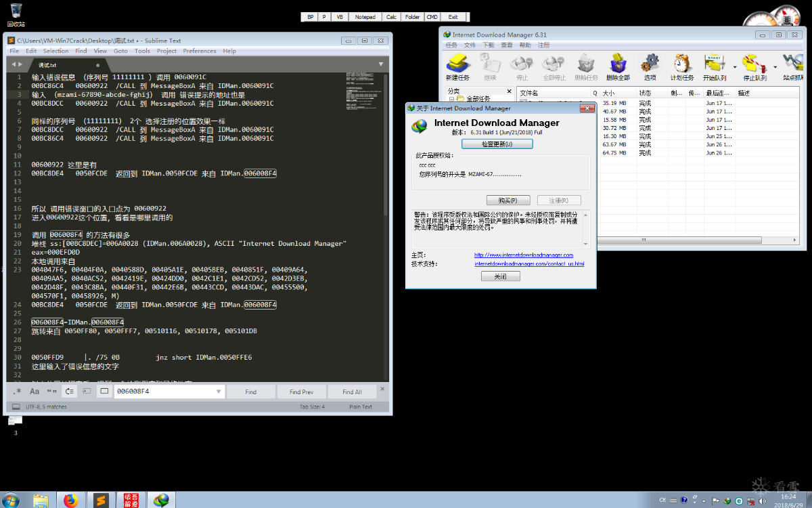
Task: Click Plain Text syntax selector in status bar
Action: pyautogui.click(x=361, y=407)
